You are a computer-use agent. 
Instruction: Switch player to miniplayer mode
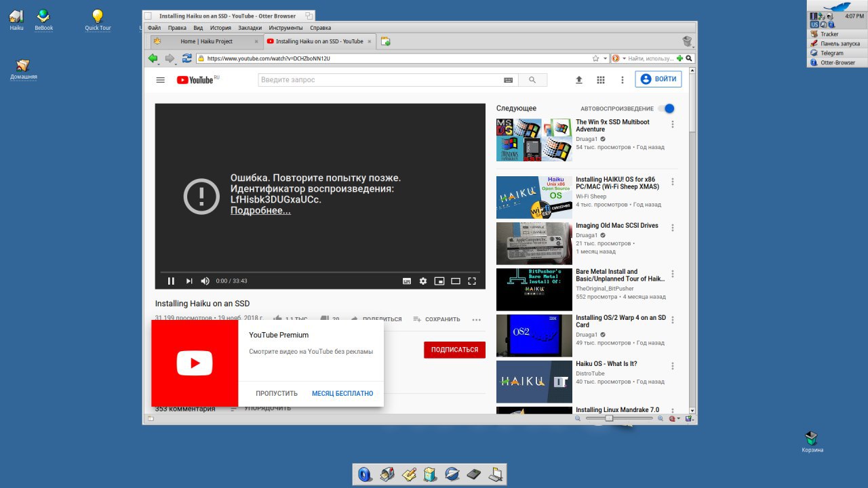[x=439, y=281]
